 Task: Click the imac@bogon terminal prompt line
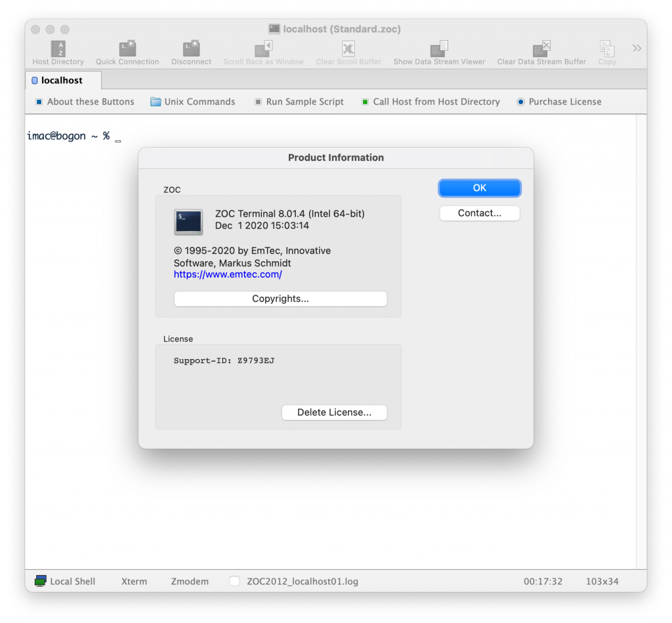[x=73, y=136]
